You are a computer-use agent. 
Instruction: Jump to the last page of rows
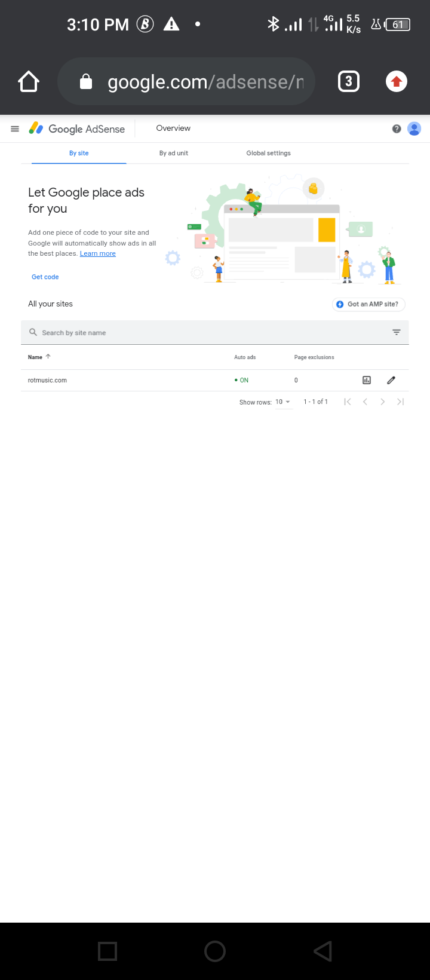point(401,402)
